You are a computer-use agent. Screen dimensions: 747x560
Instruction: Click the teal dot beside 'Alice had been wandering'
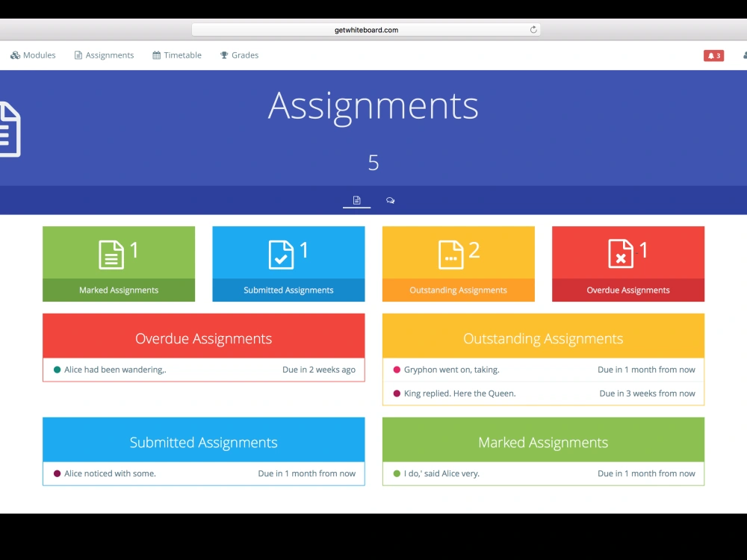[58, 370]
